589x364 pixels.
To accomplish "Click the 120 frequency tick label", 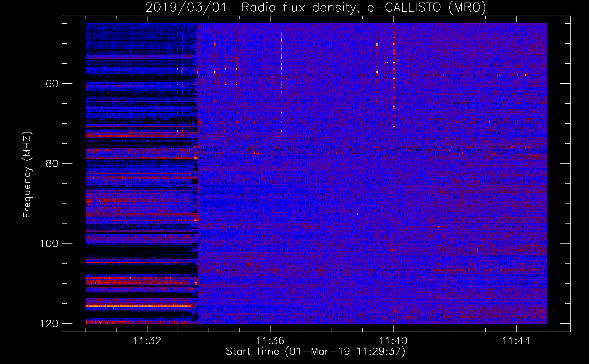I will 49,324.
